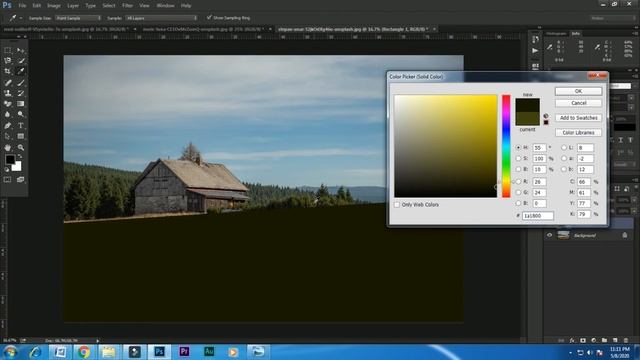Toggle Quick Mask mode icon

(7, 180)
